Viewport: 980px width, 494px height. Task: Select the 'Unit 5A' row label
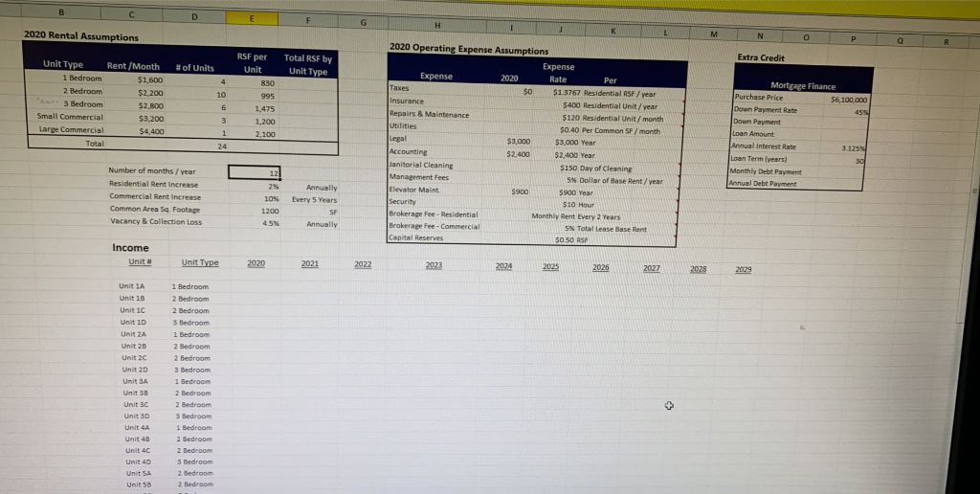point(138,473)
